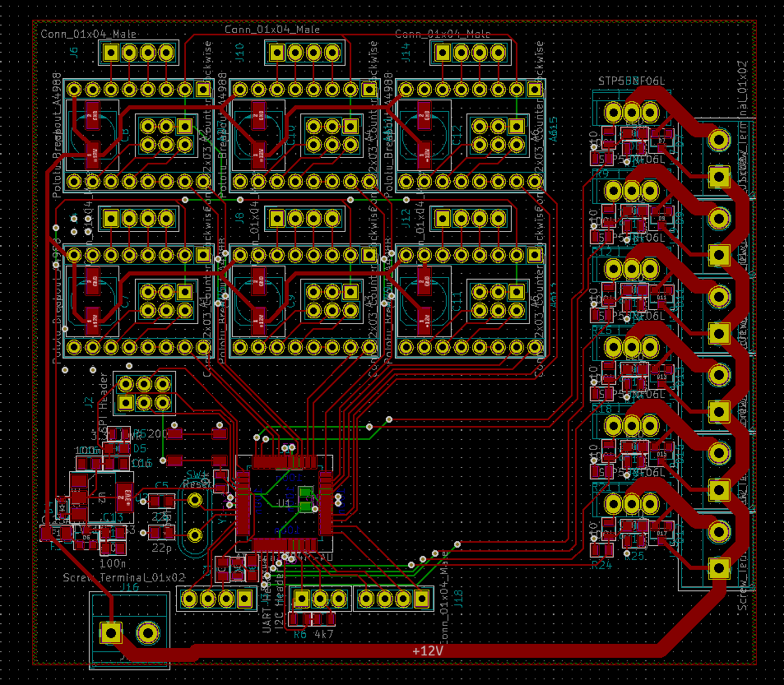
Task: Click the square pad of J16 screw terminal
Action: 110,633
